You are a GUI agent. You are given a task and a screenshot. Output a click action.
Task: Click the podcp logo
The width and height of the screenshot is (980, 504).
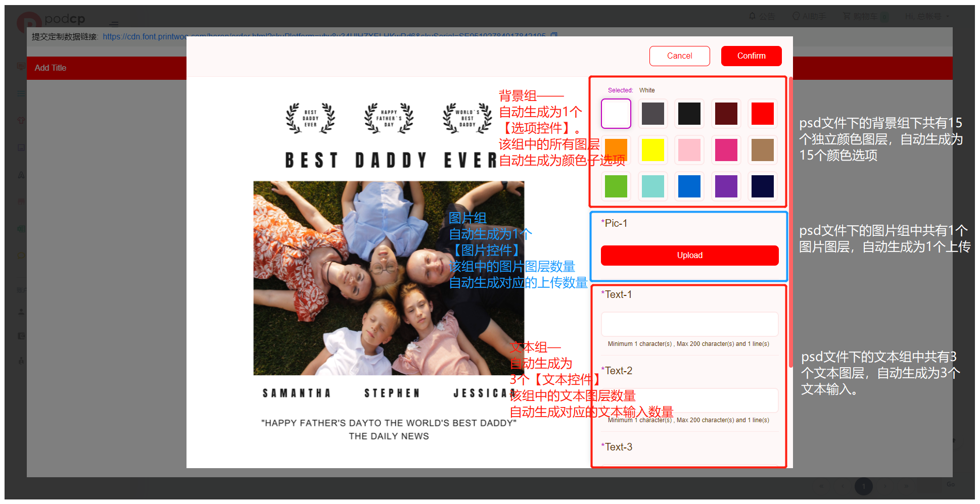click(x=51, y=22)
